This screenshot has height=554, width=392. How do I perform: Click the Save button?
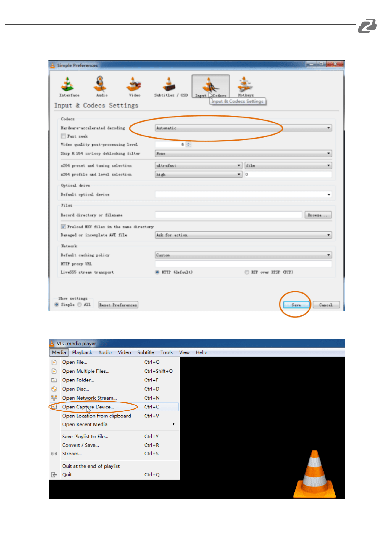296,305
